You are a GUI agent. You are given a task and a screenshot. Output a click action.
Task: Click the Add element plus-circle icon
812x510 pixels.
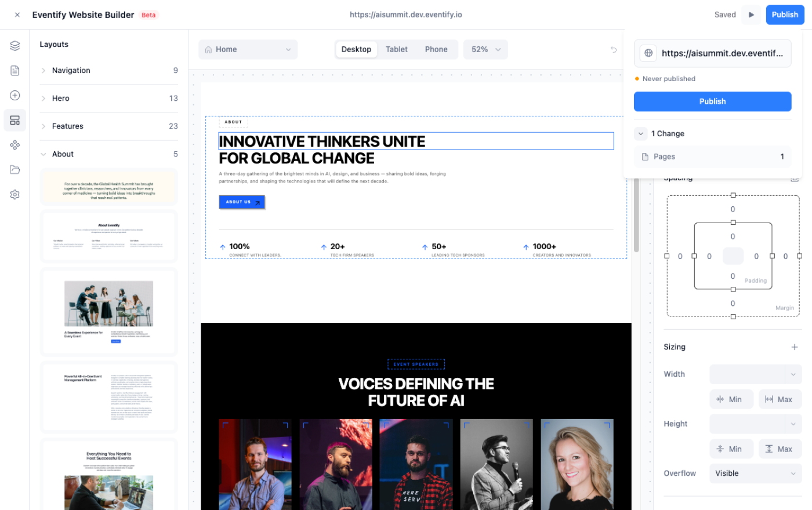(15, 96)
